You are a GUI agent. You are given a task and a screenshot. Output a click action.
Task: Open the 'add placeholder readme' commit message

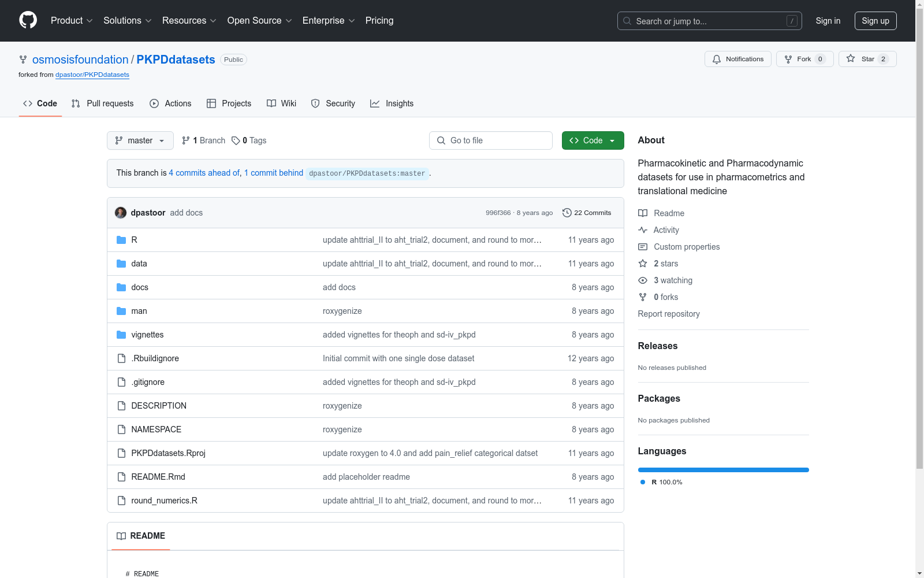[x=366, y=477]
